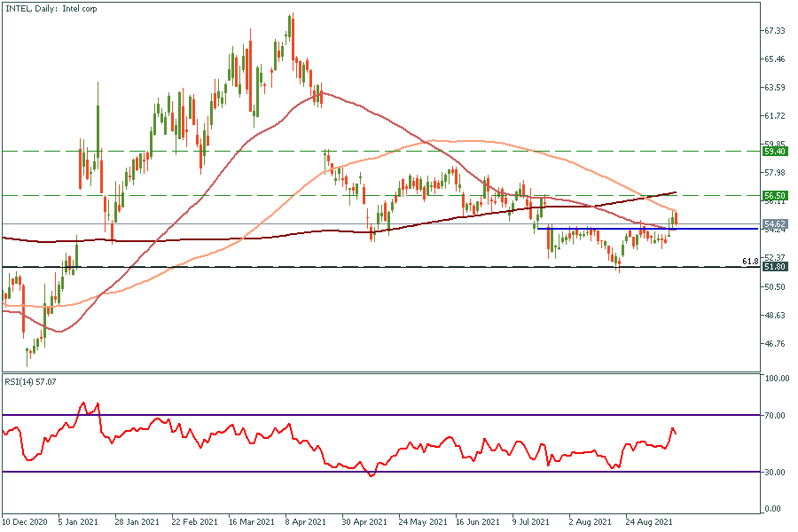
Task: Click the 5 Jan 2021 date label
Action: (77, 522)
